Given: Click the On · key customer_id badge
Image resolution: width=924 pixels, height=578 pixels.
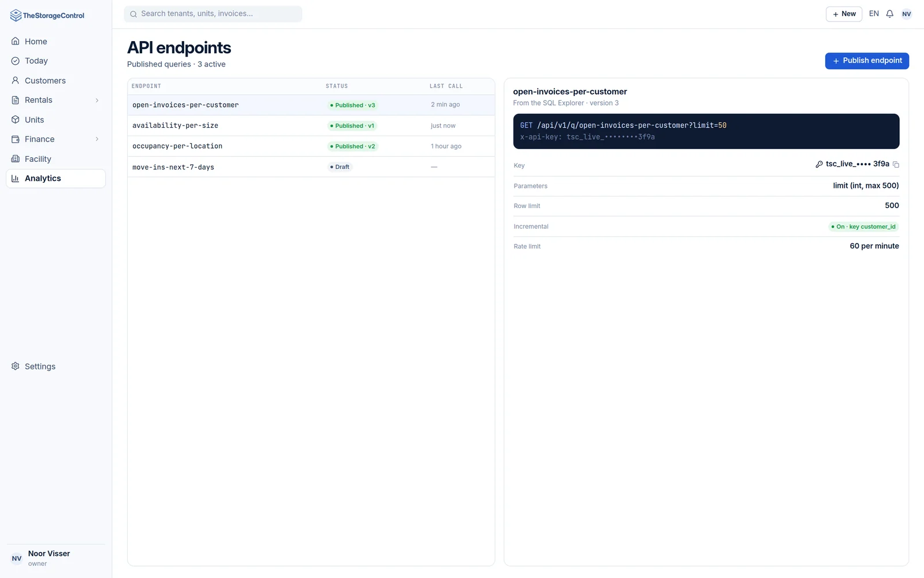Looking at the screenshot, I should coord(864,227).
